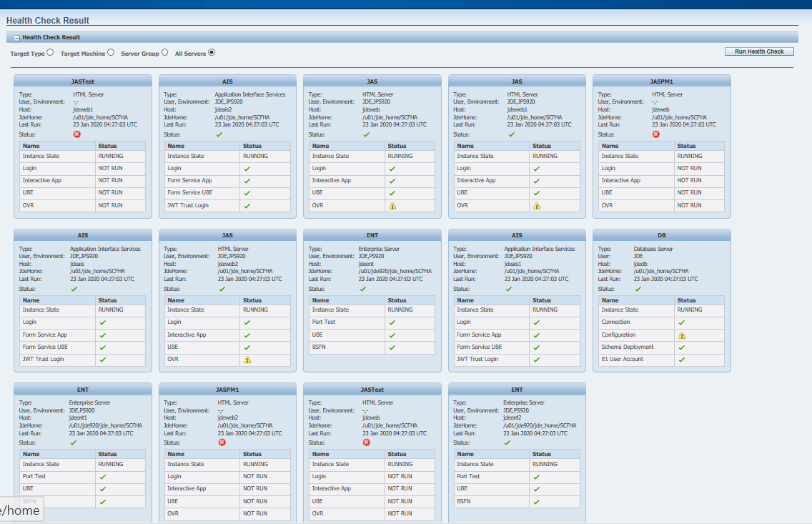Click 'Enterprise Server' type text in ENT jdeent1 card
The width and height of the screenshot is (812, 524).
pyautogui.click(x=89, y=402)
